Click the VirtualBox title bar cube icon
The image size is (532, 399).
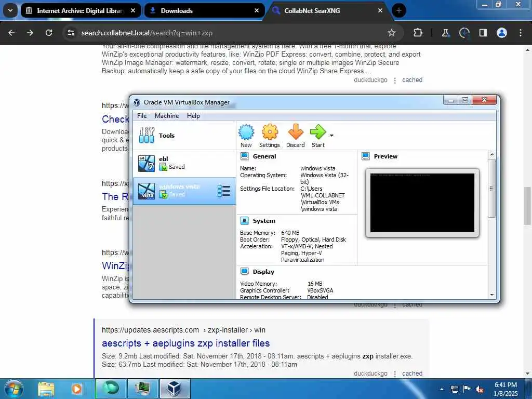point(137,102)
